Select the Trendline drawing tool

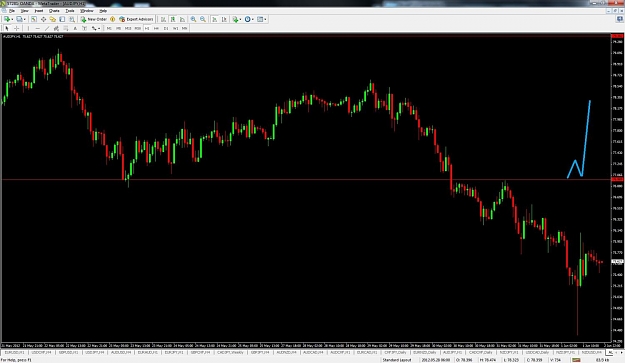click(x=47, y=28)
